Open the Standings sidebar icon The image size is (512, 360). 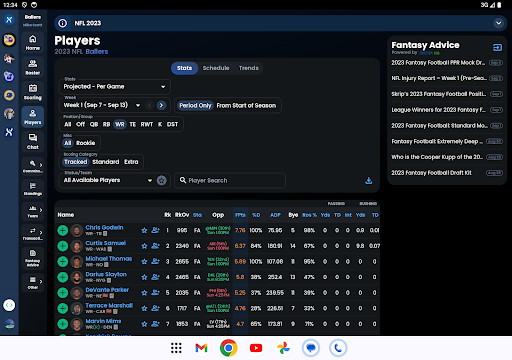coord(33,189)
